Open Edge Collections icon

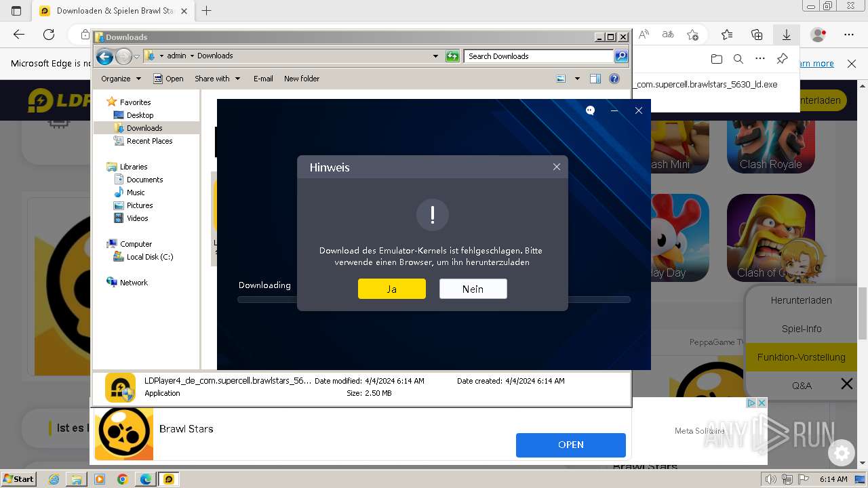pyautogui.click(x=757, y=35)
